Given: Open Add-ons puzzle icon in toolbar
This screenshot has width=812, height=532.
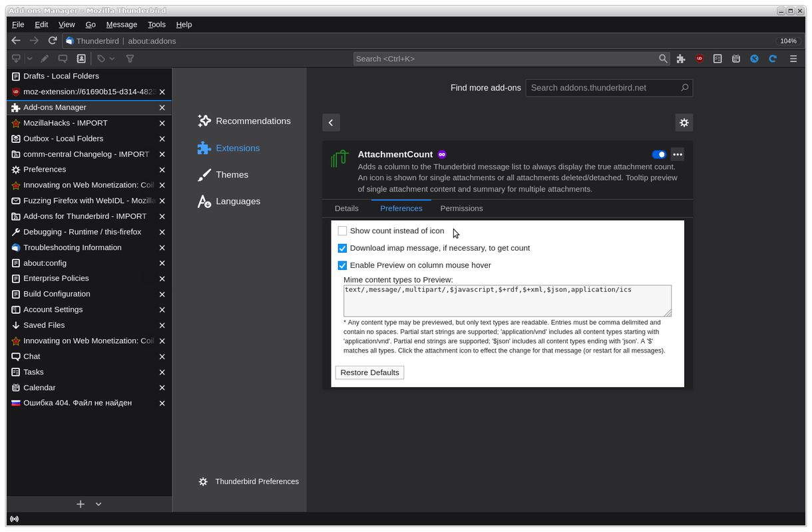Looking at the screenshot, I should tap(681, 59).
